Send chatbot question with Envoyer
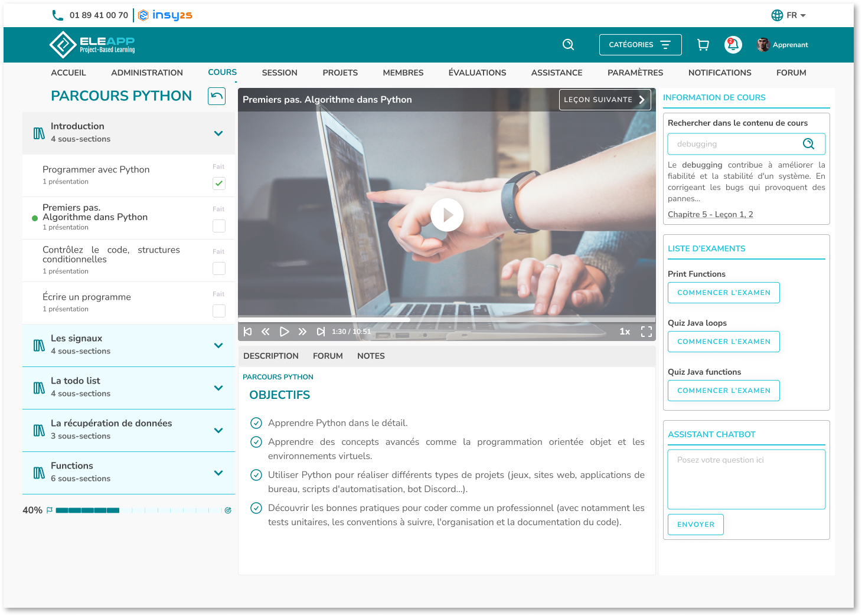The image size is (862, 616). [x=696, y=525]
